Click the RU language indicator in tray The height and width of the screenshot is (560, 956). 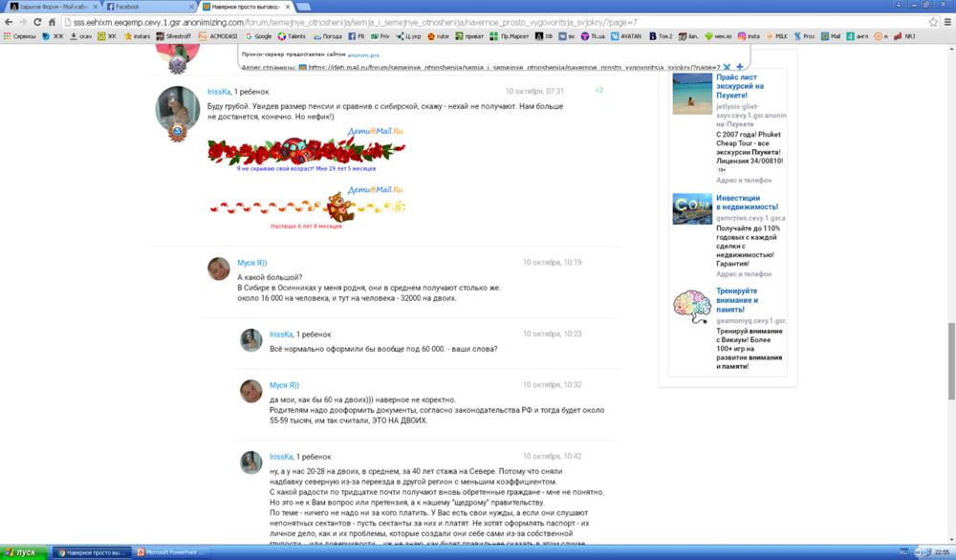point(903,552)
